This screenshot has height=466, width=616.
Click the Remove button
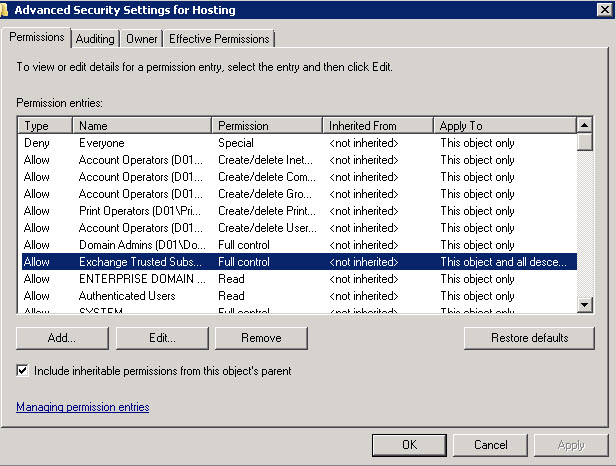[x=261, y=338]
